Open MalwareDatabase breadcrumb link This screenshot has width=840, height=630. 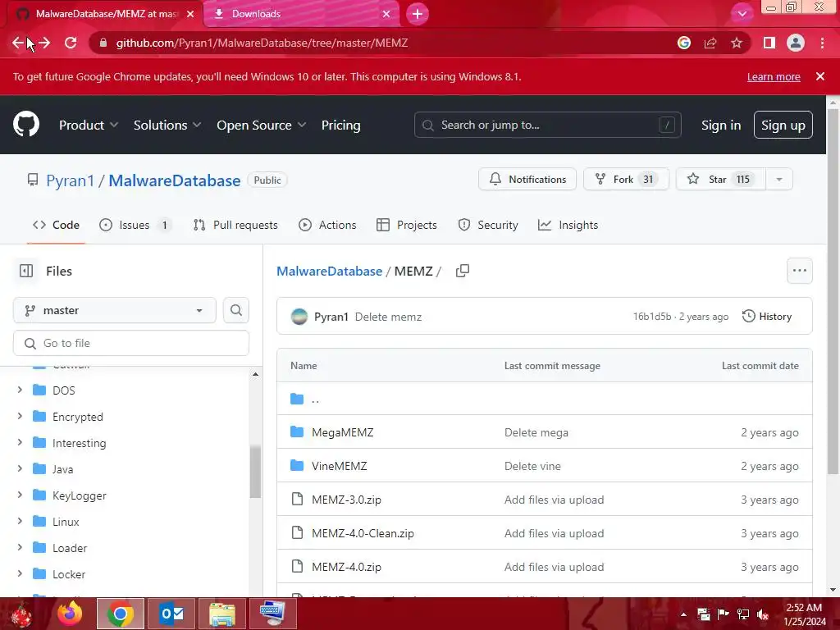[330, 271]
